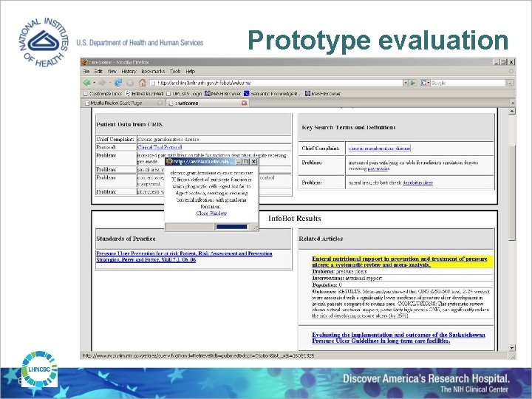Click the popup status bar progress indicator
The height and width of the screenshot is (399, 532).
coord(232,227)
